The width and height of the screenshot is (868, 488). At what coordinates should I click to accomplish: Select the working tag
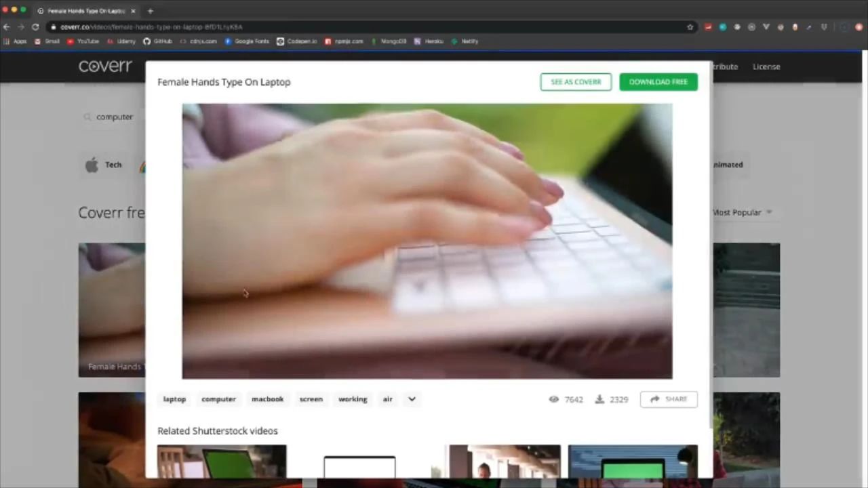tap(353, 399)
